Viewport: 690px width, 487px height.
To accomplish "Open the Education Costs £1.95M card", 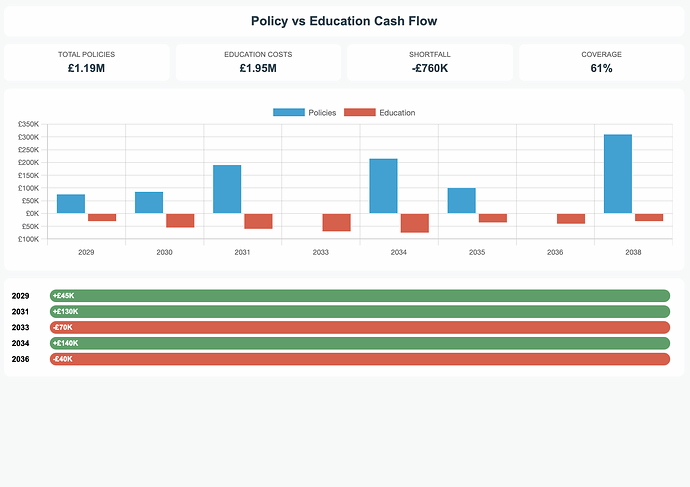I will [258, 62].
